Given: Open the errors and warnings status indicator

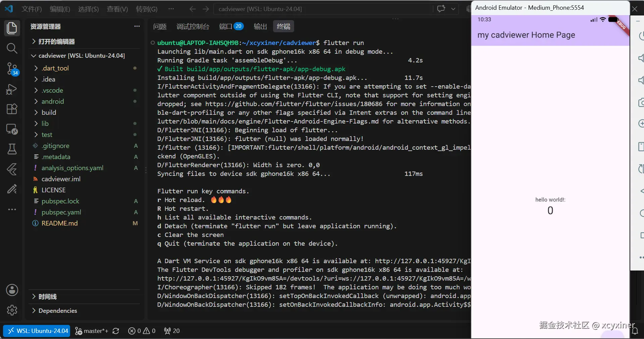Looking at the screenshot, I should (142, 331).
